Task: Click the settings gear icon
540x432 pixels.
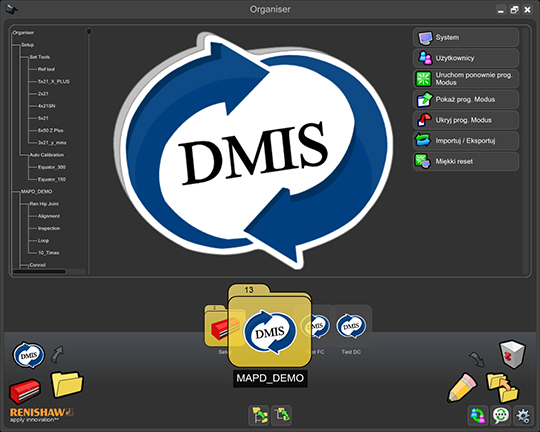Action: coord(523,415)
